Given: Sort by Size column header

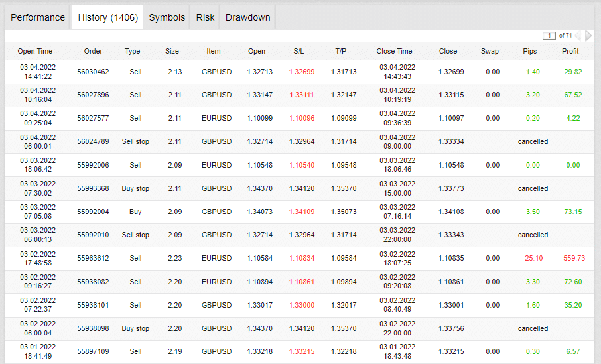Looking at the screenshot, I should 172,51.
